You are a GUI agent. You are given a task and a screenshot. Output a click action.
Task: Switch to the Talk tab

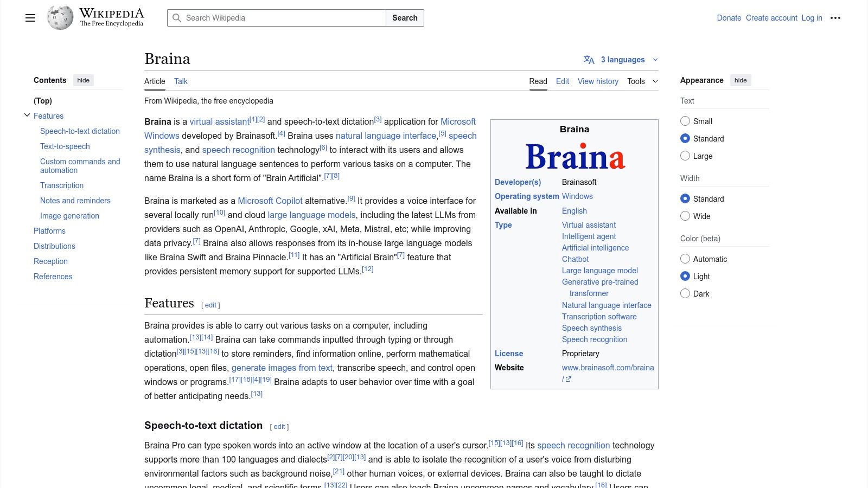click(181, 81)
